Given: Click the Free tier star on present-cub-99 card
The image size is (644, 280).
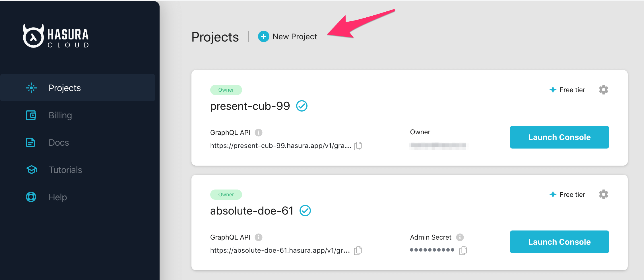Looking at the screenshot, I should 553,90.
